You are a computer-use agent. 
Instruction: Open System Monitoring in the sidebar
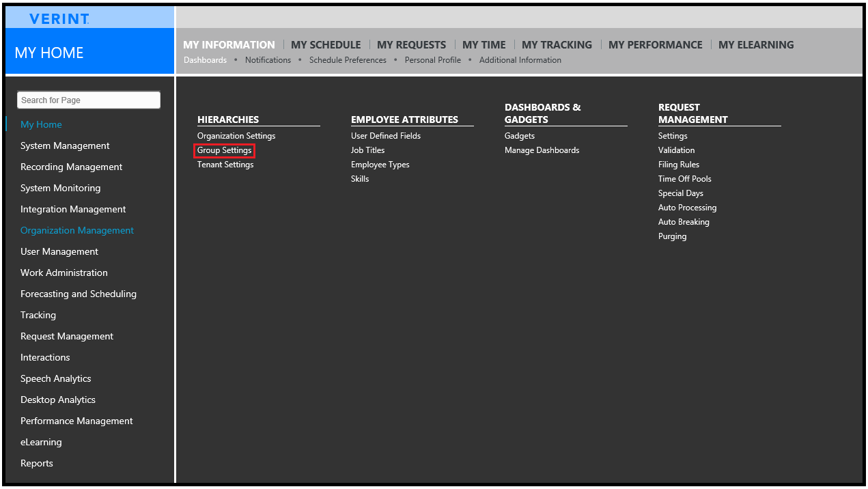click(60, 188)
